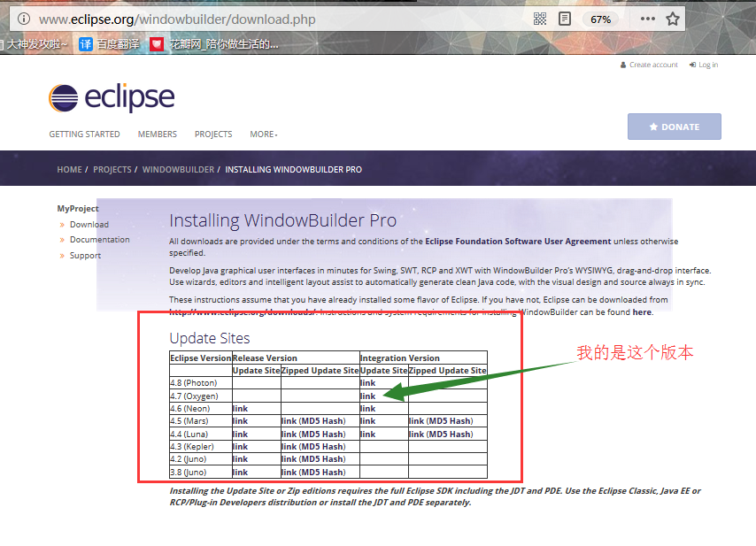Image resolution: width=756 pixels, height=546 pixels.
Task: Click 4.2 (Juno) release update site link
Action: click(x=240, y=459)
